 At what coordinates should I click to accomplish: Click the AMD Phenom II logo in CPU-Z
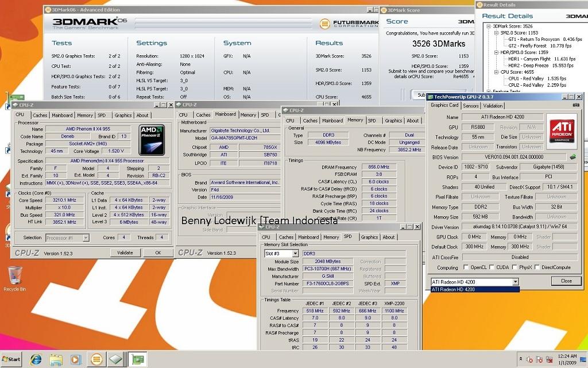152,140
